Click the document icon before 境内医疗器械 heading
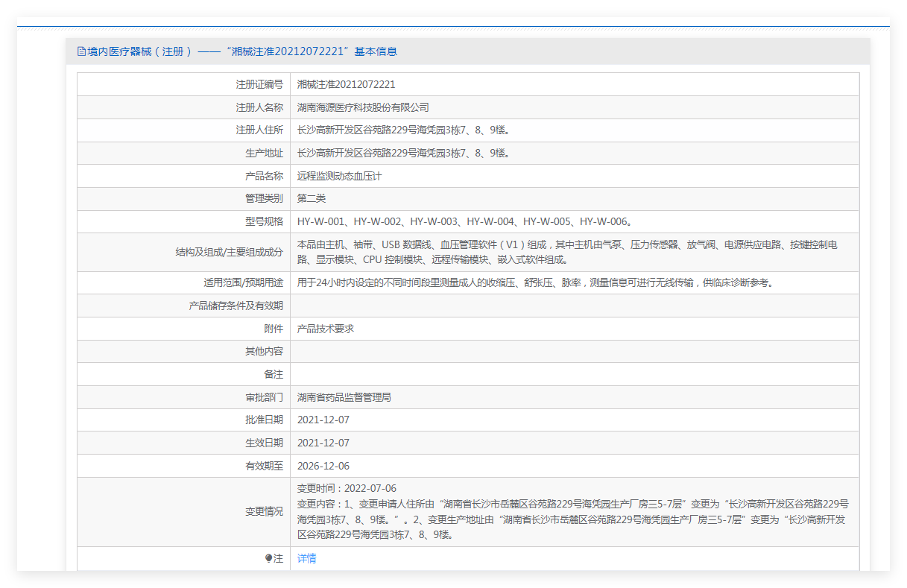Image resolution: width=907 pixels, height=588 pixels. click(x=82, y=51)
